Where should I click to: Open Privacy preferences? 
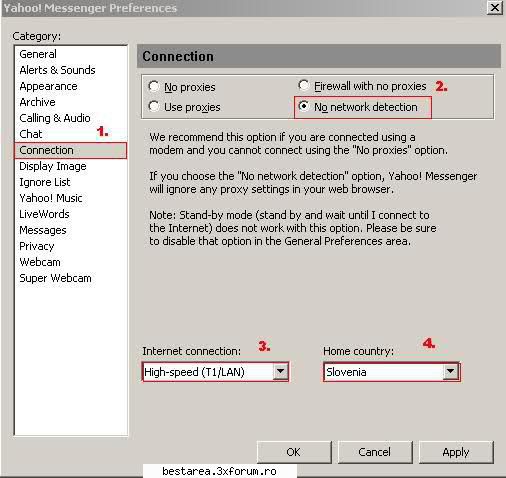[x=71, y=246]
